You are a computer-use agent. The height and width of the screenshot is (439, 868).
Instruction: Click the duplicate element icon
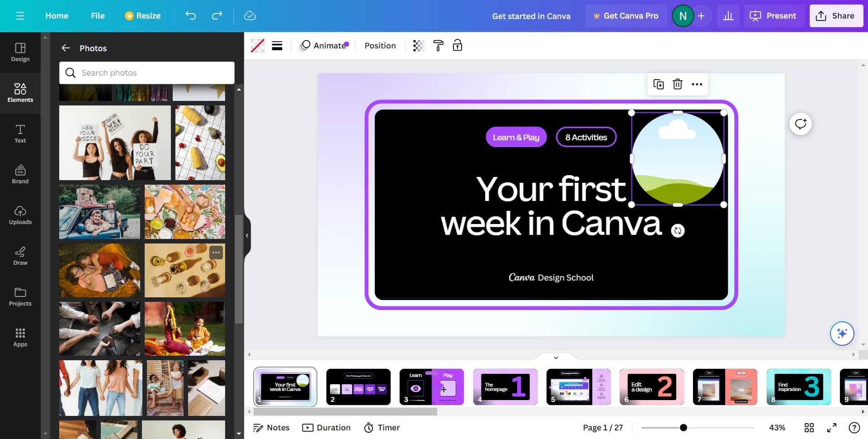coord(658,84)
